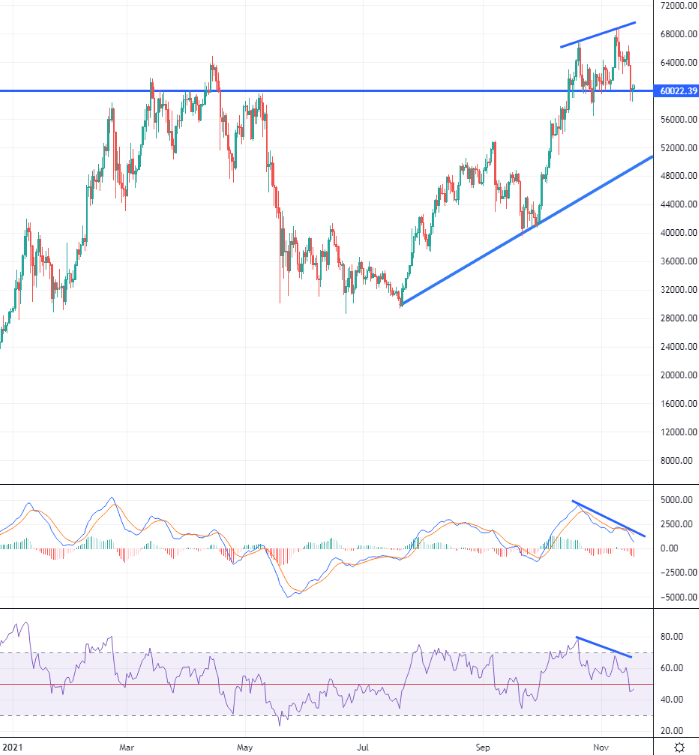The width and height of the screenshot is (699, 755).
Task: Click the May label on time axis
Action: click(x=243, y=746)
